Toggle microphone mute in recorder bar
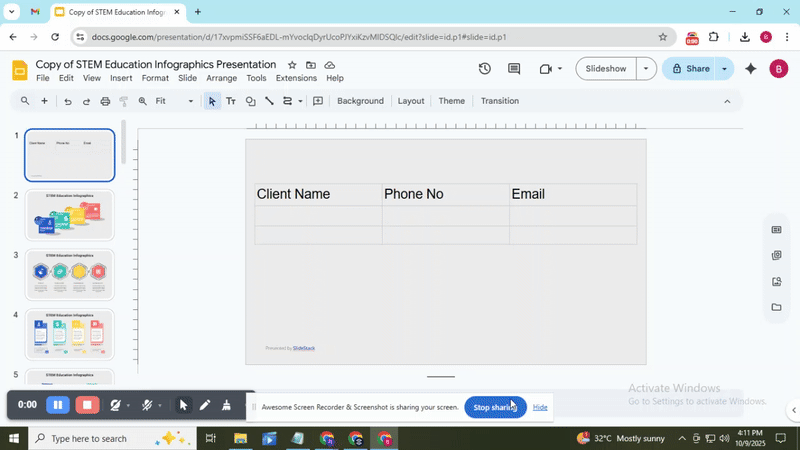 click(x=147, y=405)
